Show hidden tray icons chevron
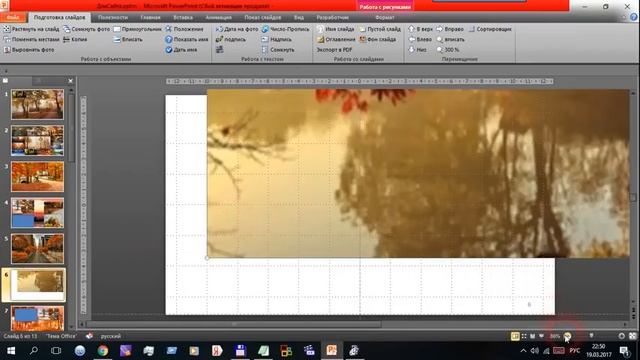Viewport: 640px width, 360px height. (x=523, y=351)
